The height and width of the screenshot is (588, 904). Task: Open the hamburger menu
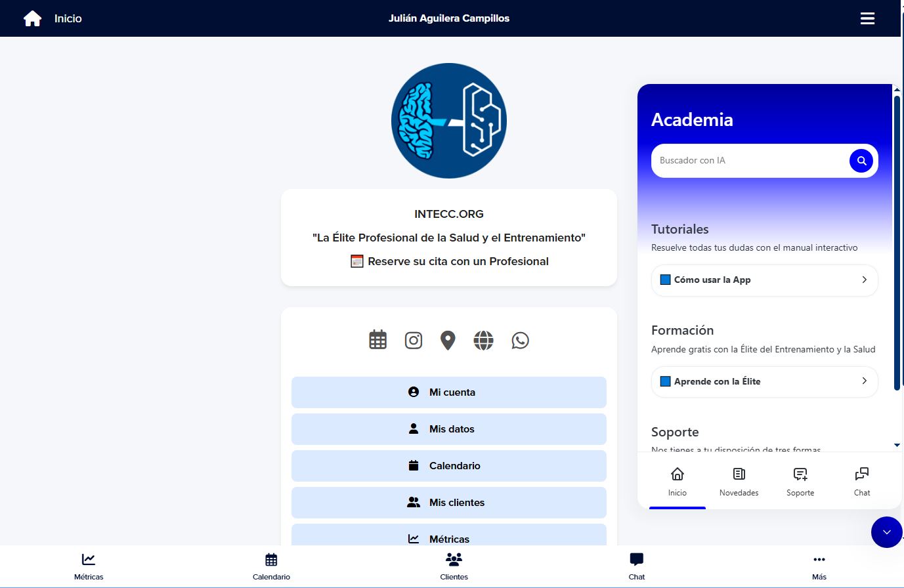(867, 18)
